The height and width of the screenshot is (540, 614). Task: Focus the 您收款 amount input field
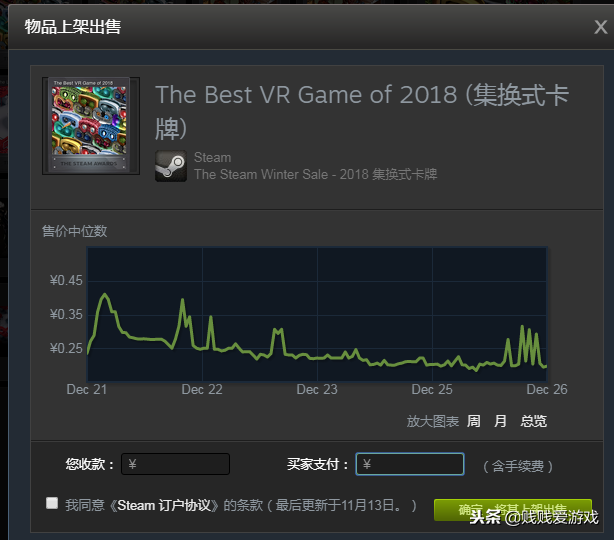pos(175,464)
